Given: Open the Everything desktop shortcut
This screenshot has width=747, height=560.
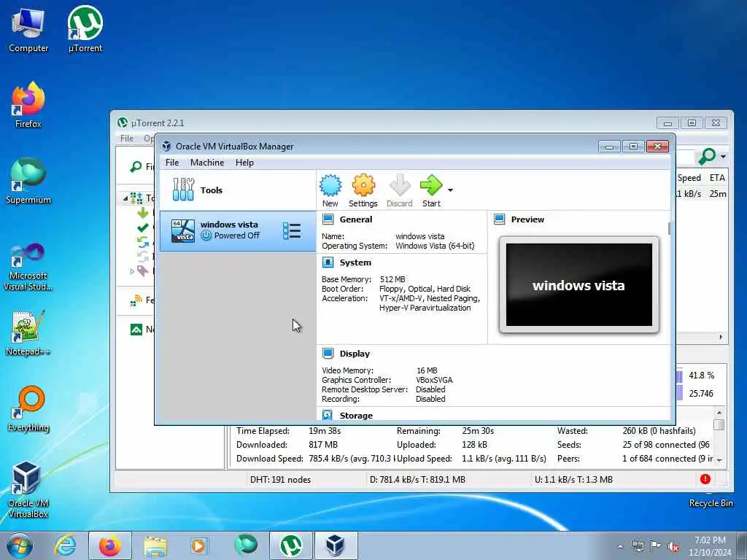Looking at the screenshot, I should 28,408.
